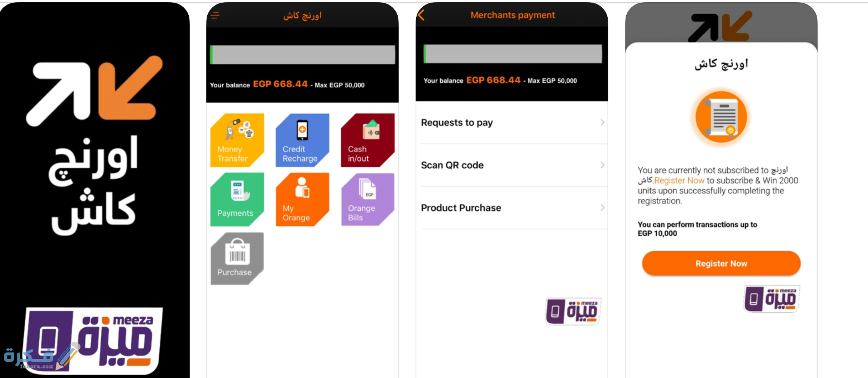Viewport: 868px width, 378px height.
Task: Open the Payments tile
Action: pyautogui.click(x=237, y=200)
